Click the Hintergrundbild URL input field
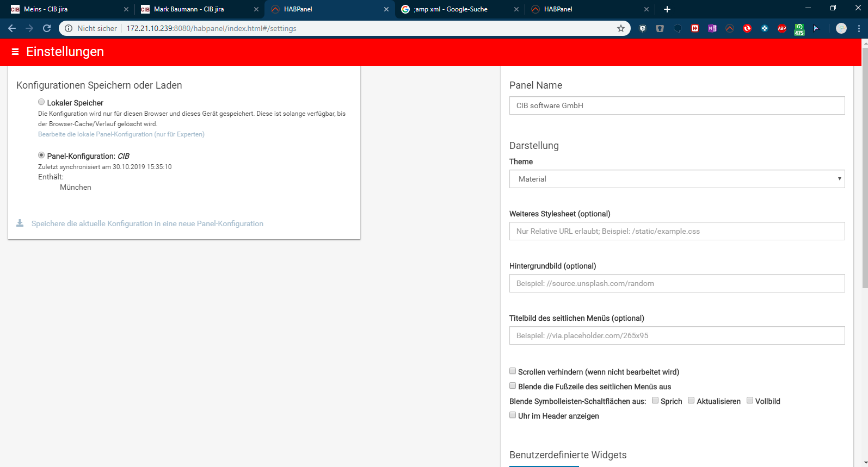This screenshot has width=868, height=467. [x=676, y=283]
